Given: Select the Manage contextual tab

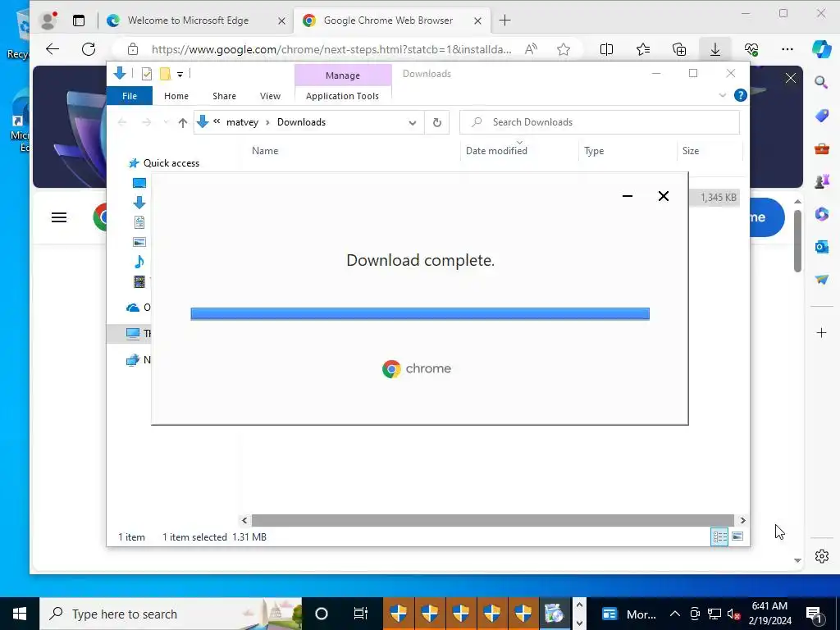Looking at the screenshot, I should (x=343, y=75).
